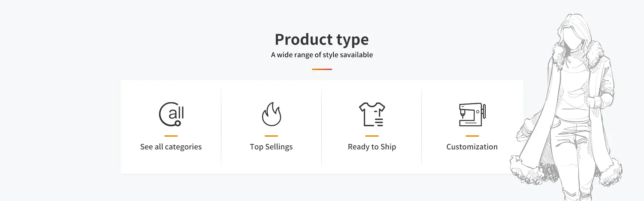Click divider between Ready to Ship and Customization
Screen dimensions: 644x201
coord(422,127)
